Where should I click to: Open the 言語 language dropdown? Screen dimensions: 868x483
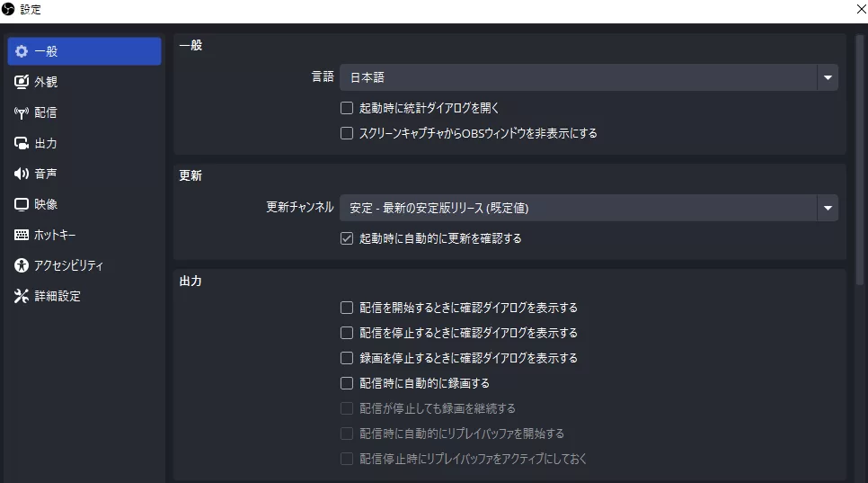(589, 77)
